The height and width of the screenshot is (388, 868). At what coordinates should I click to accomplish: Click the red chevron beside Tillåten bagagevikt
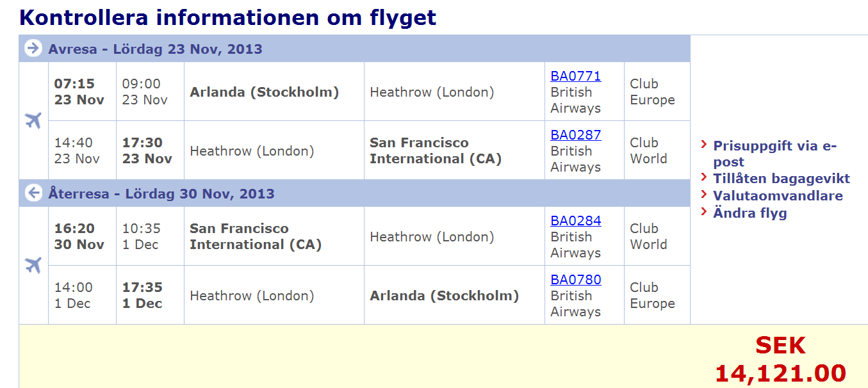click(704, 177)
